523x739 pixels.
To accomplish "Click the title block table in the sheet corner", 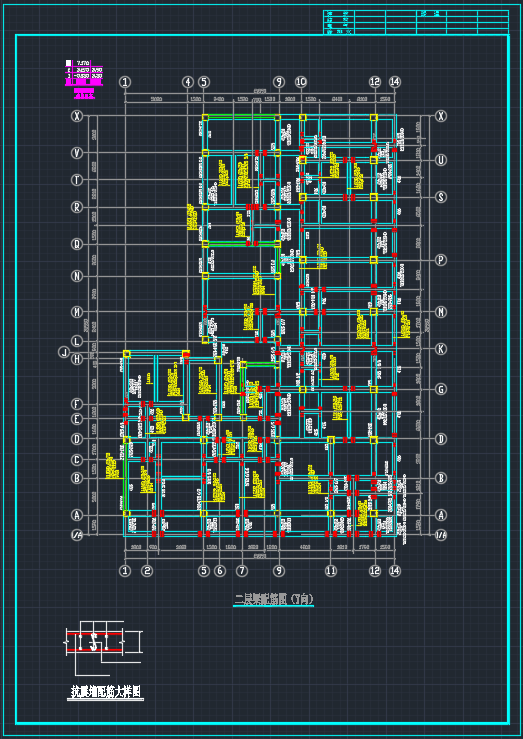I will click(x=416, y=22).
